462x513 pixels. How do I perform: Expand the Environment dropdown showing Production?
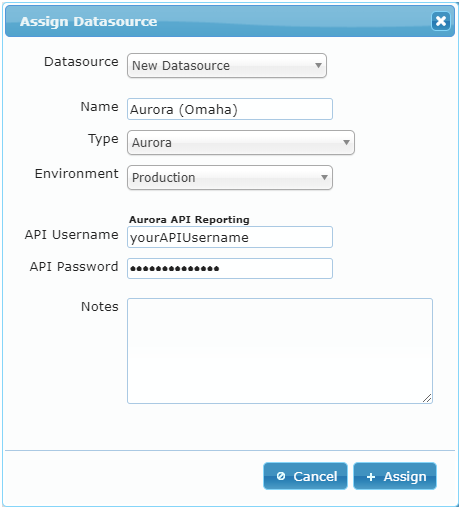click(x=230, y=177)
